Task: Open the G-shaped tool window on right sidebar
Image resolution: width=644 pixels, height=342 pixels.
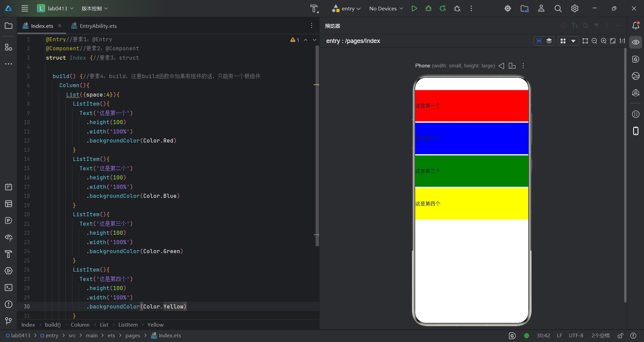Action: 636,59
